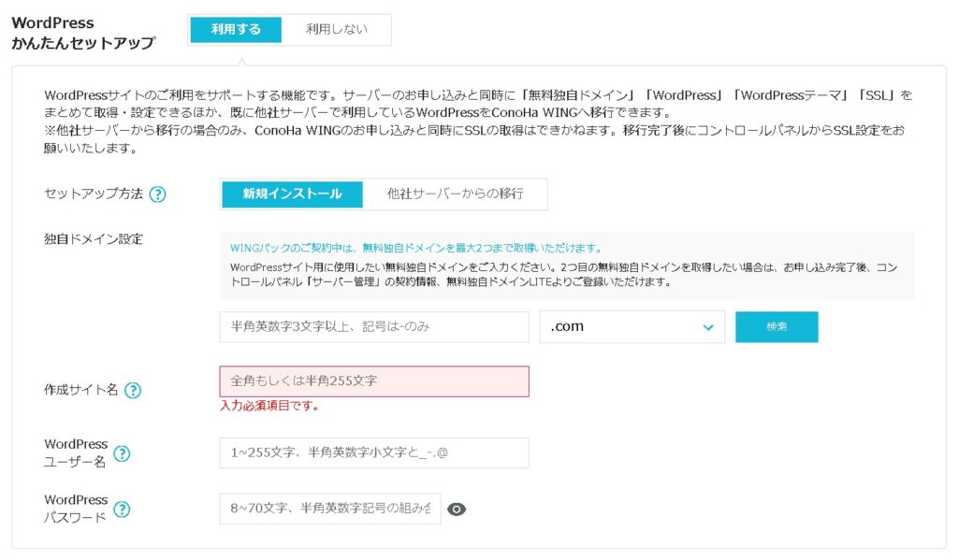Viewport: 958px width, 560px height.
Task: Reveal password with the eye icon
Action: (457, 510)
